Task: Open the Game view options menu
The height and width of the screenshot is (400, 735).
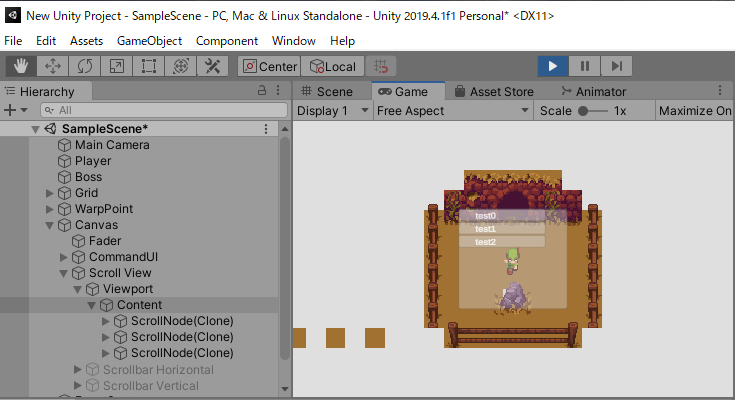Action: [720, 91]
